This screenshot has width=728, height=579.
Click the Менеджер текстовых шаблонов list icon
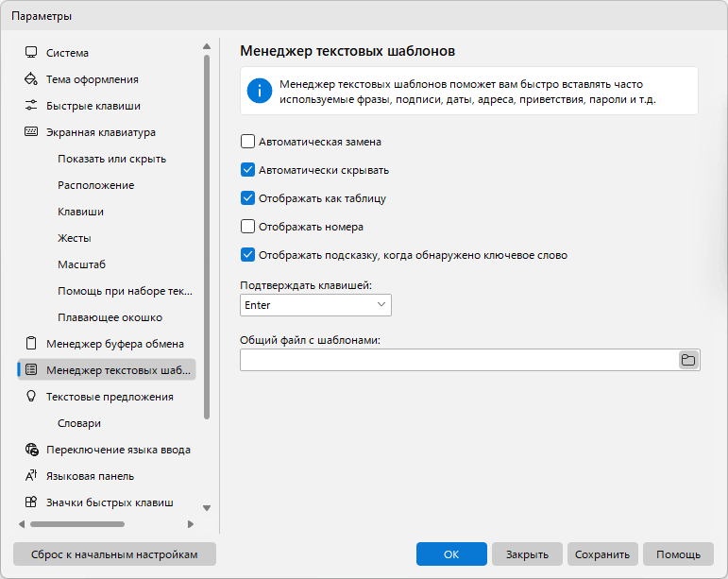click(x=31, y=369)
